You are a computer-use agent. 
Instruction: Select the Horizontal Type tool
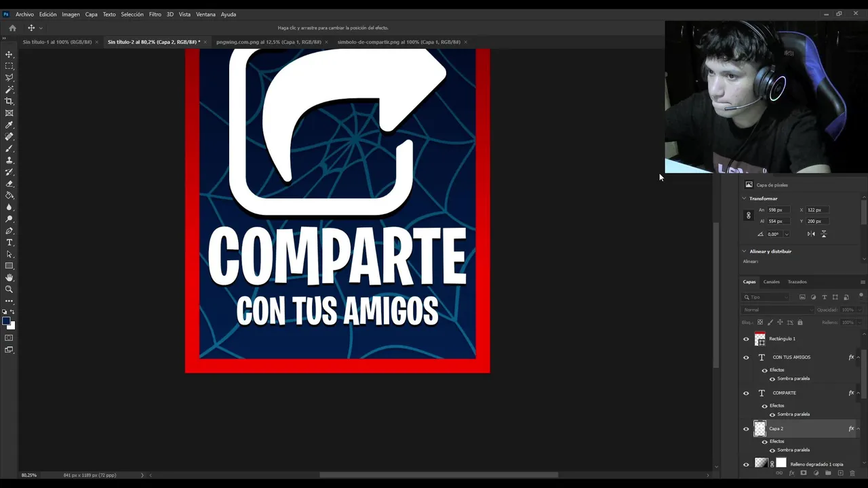click(9, 243)
